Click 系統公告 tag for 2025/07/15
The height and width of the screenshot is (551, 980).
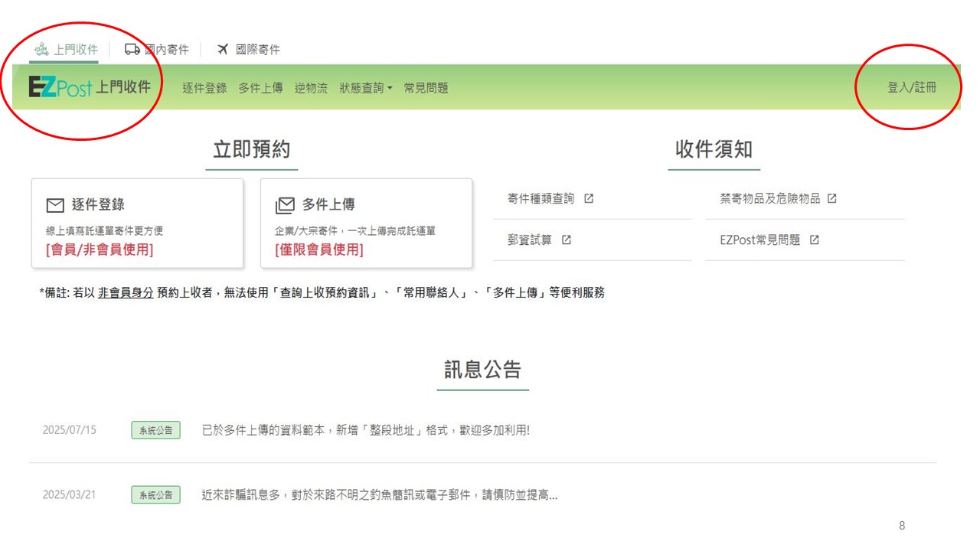pyautogui.click(x=155, y=430)
